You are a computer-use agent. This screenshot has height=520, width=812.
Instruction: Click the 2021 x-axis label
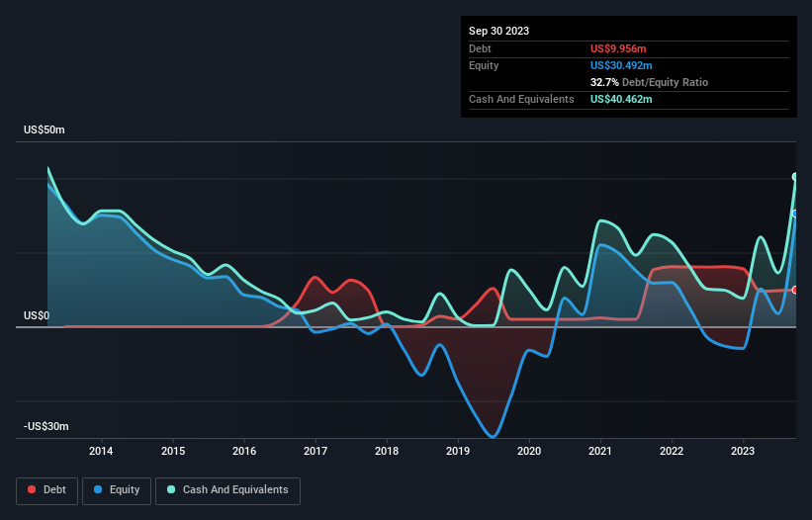click(600, 451)
